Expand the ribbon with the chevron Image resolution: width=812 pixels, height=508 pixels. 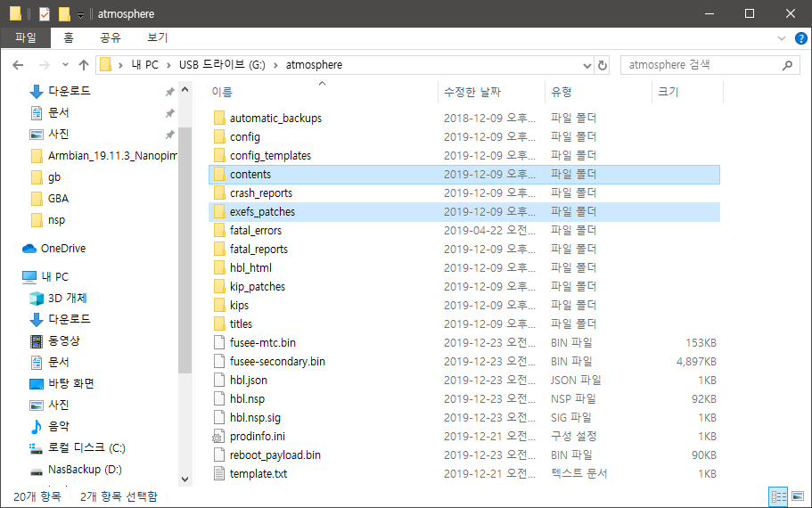click(782, 38)
